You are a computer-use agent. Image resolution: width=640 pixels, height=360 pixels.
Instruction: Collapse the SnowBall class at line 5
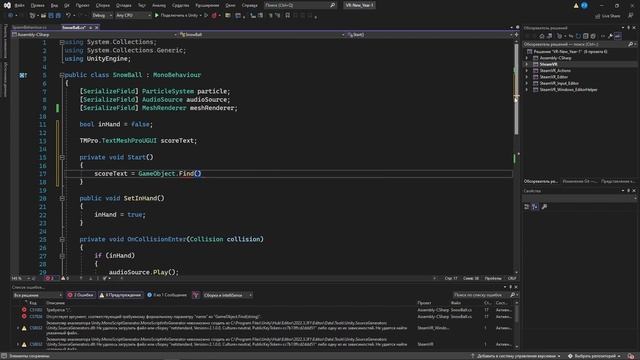coord(62,75)
